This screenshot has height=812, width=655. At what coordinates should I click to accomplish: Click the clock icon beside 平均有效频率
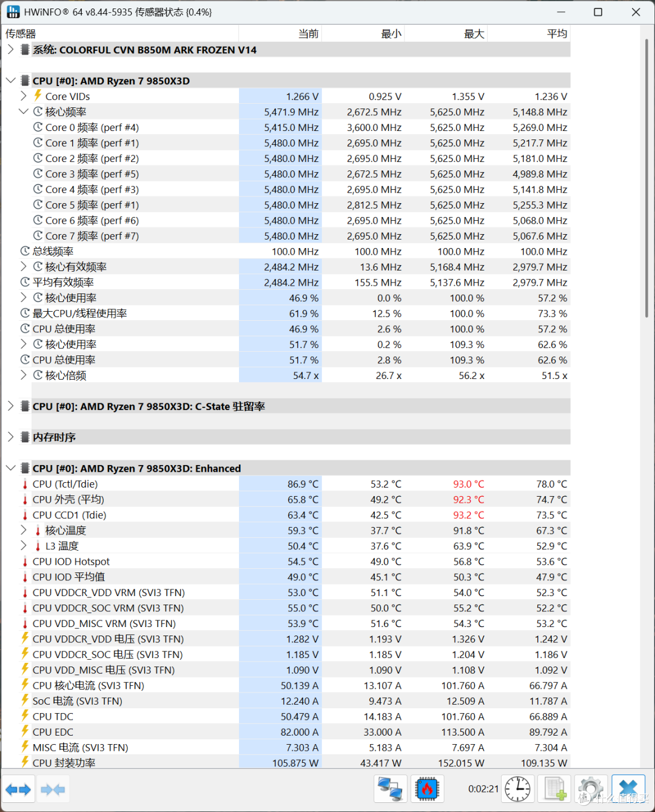pyautogui.click(x=25, y=282)
